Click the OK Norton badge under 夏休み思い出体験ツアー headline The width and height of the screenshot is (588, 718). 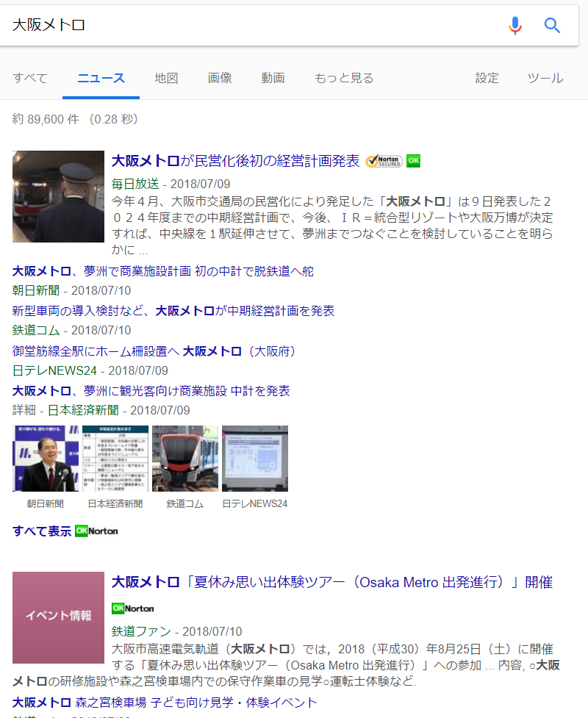pos(133,608)
